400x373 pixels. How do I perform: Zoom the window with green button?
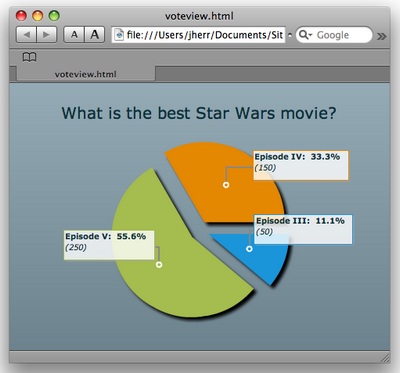point(54,15)
